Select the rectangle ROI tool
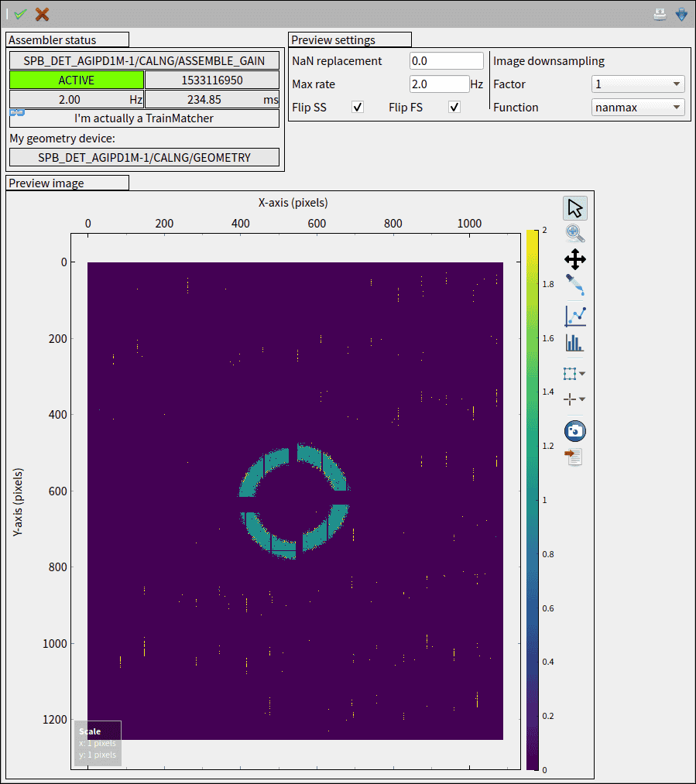This screenshot has width=696, height=784. (x=570, y=374)
